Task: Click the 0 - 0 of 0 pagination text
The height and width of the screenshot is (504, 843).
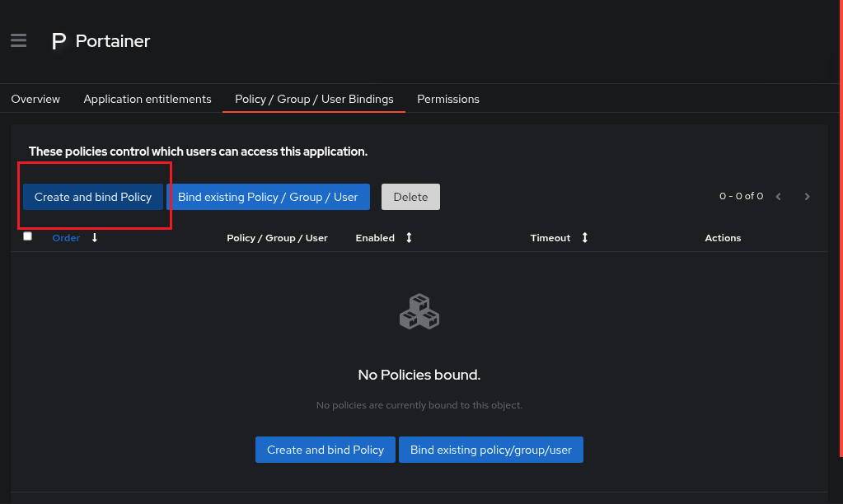Action: (741, 196)
